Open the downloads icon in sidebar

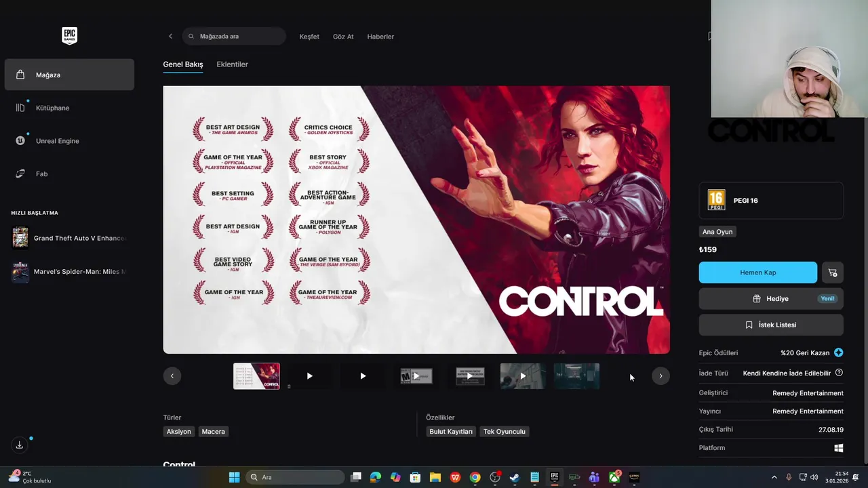pyautogui.click(x=20, y=445)
